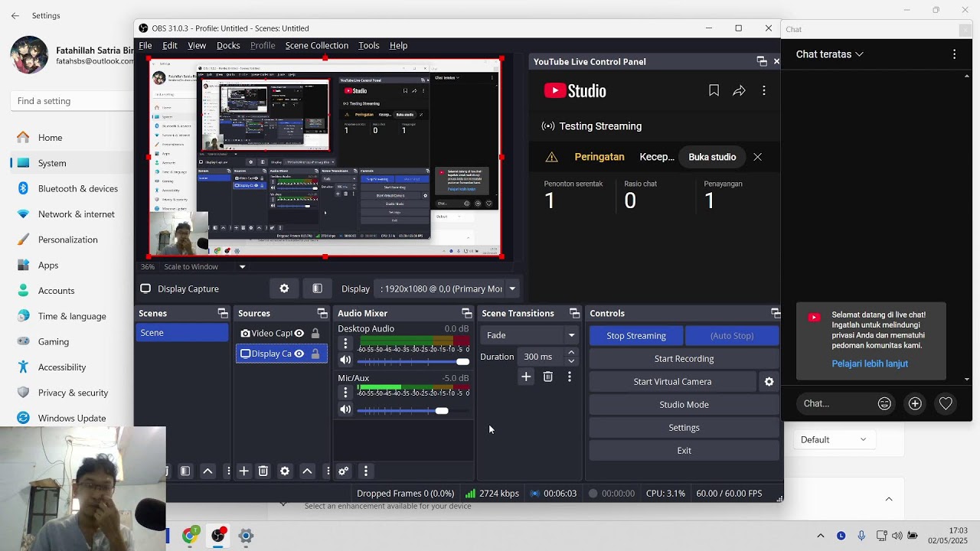Select the Scene item in Scenes list

pos(182,333)
